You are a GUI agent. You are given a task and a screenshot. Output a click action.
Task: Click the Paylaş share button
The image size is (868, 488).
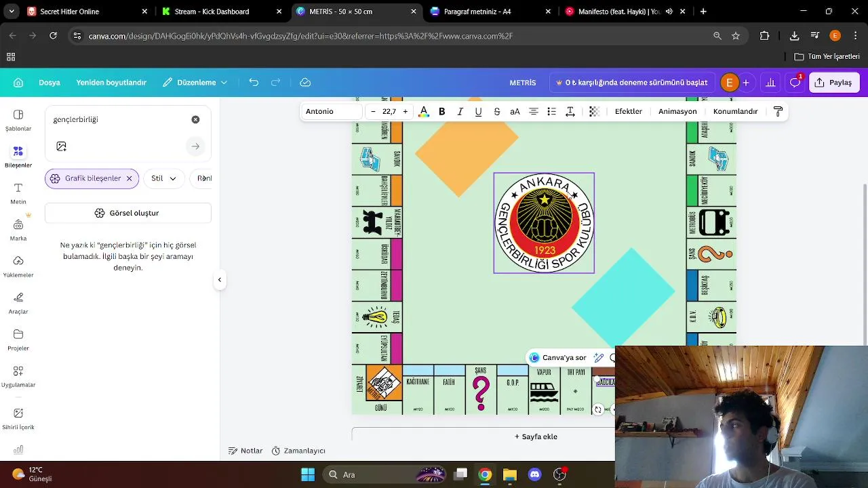tap(833, 83)
